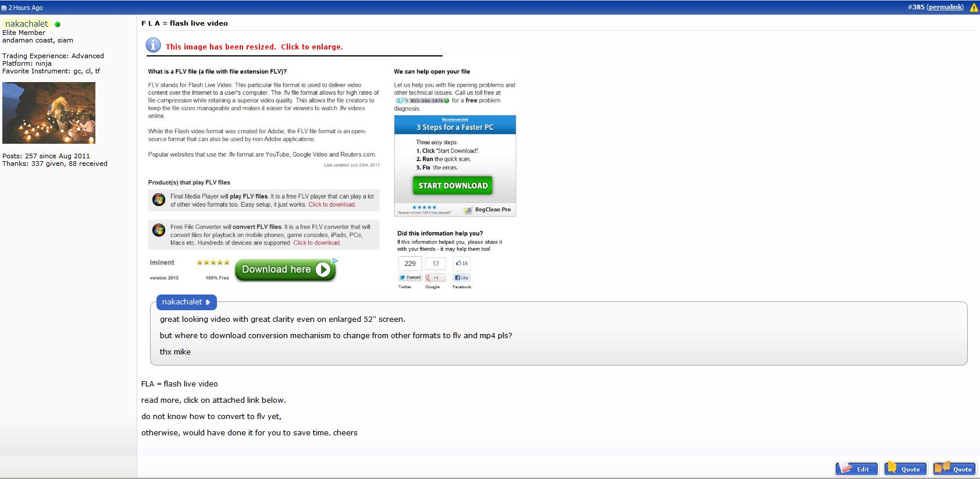The width and height of the screenshot is (980, 479).
Task: Click "do not know how to convert to flv yet,"
Action: click(211, 417)
